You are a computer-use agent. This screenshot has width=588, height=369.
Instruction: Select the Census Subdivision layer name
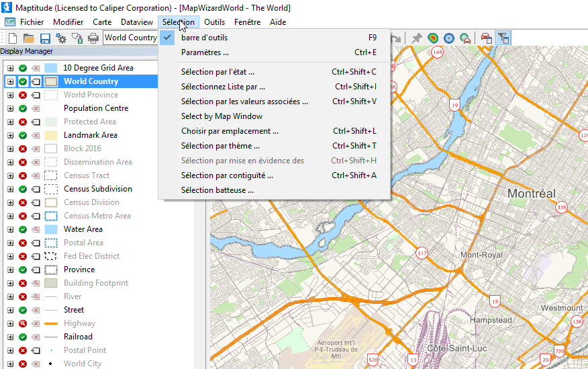(97, 189)
